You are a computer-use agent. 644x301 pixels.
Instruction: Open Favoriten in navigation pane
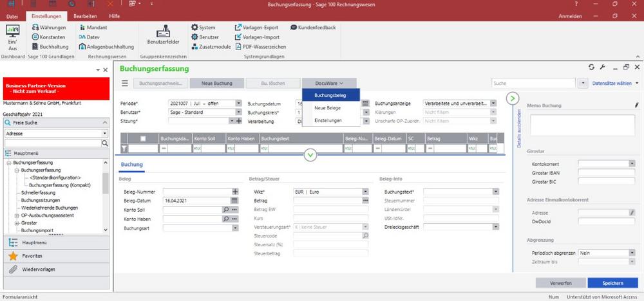(56, 256)
